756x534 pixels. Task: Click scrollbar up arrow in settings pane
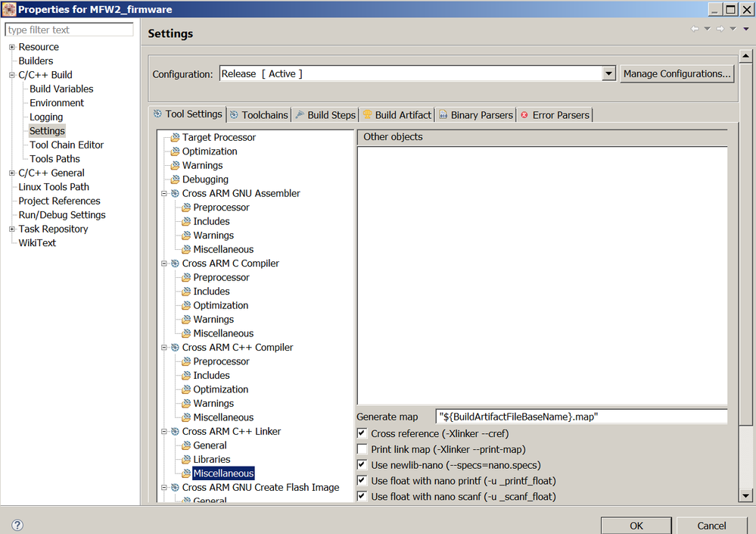(x=745, y=56)
